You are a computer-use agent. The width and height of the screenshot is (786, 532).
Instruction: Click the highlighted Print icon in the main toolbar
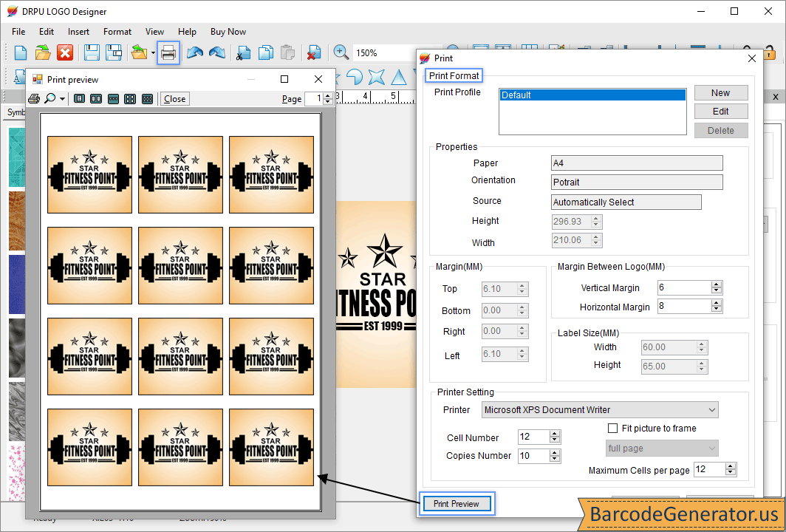[168, 52]
